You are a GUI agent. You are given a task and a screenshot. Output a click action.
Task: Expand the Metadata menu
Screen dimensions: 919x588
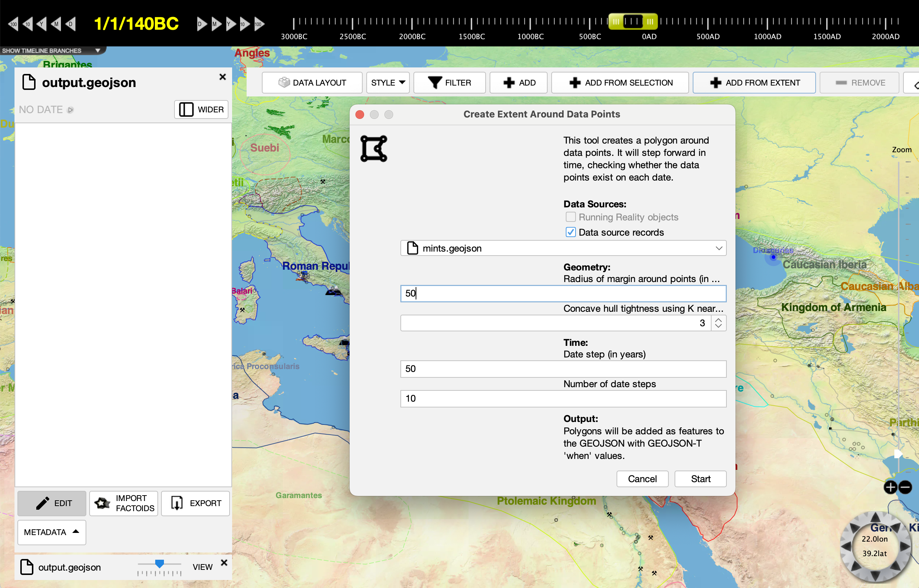coord(51,532)
